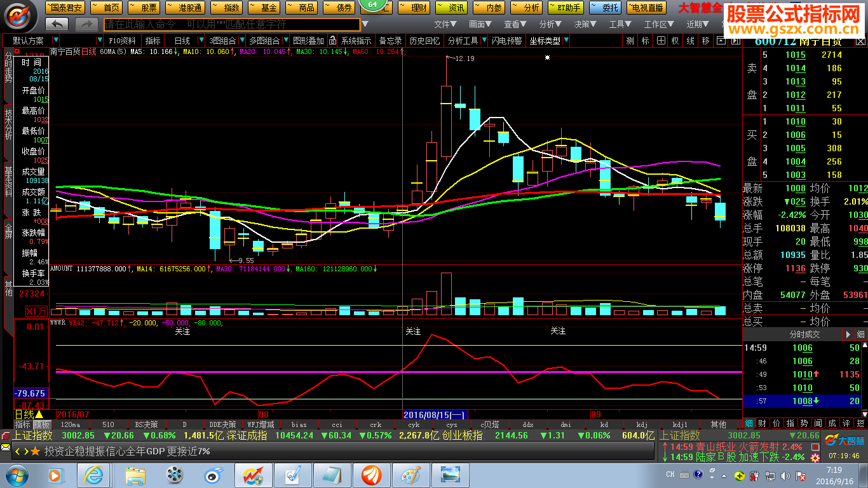Click the 日线 period triangle toggle
Viewport: 868px width, 488px height.
pyautogui.click(x=39, y=415)
